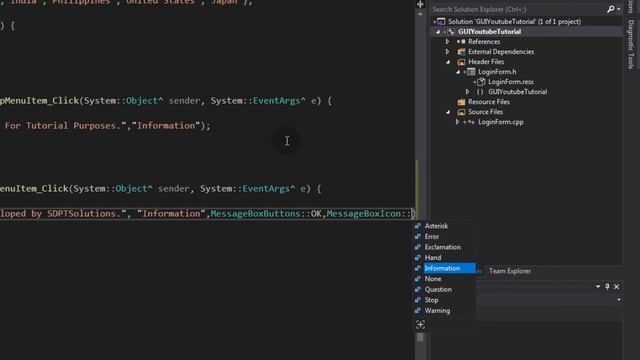Click the References icon
The width and height of the screenshot is (640, 360).
[461, 42]
